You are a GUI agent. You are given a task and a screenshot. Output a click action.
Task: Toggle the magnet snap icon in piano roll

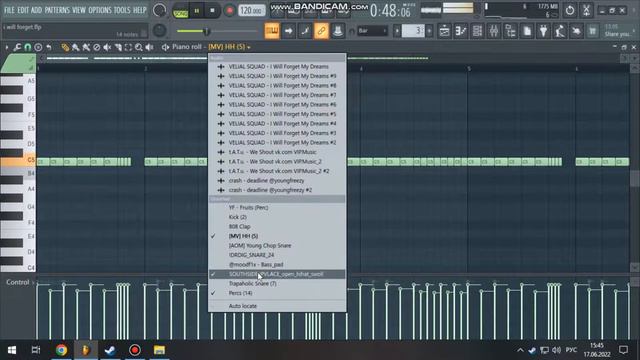(x=27, y=47)
